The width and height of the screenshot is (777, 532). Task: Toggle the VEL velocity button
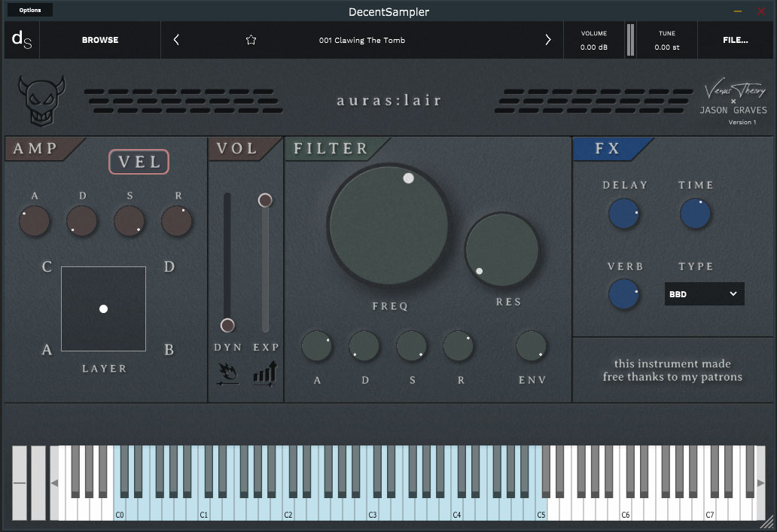click(x=139, y=162)
